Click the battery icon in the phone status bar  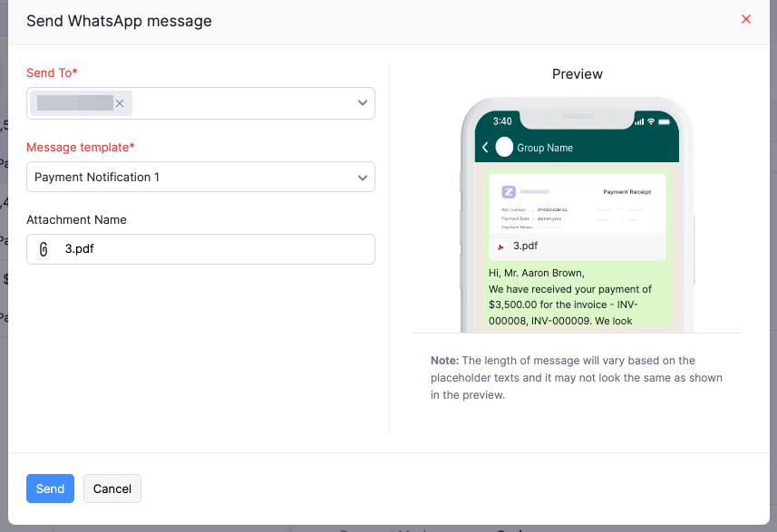(665, 120)
